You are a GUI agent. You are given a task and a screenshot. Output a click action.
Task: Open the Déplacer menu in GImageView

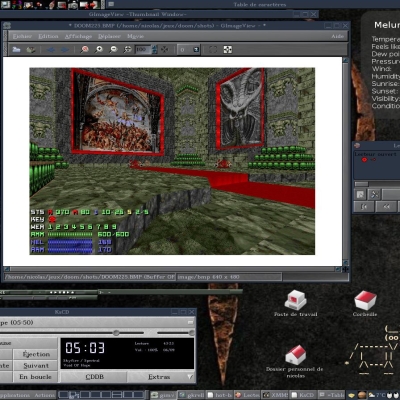tap(109, 36)
